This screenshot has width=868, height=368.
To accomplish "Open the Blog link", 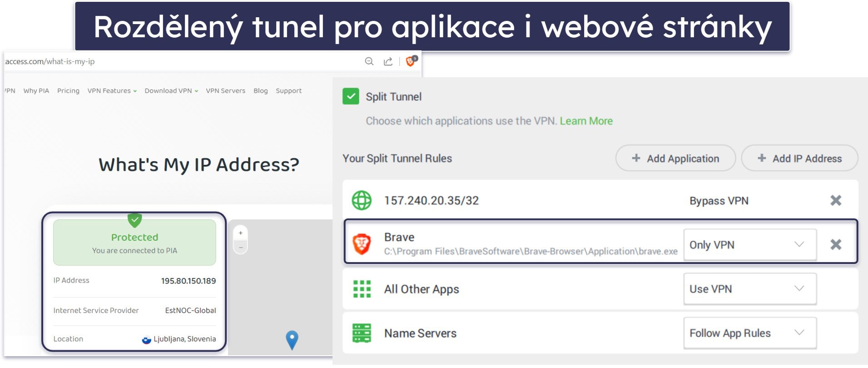I will (260, 91).
